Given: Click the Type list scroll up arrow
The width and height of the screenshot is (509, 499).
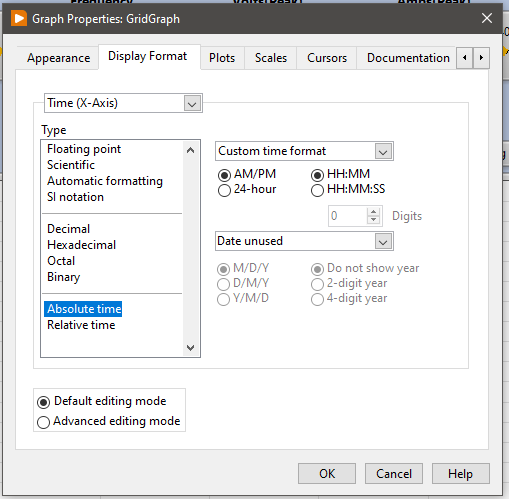Looking at the screenshot, I should (190, 150).
